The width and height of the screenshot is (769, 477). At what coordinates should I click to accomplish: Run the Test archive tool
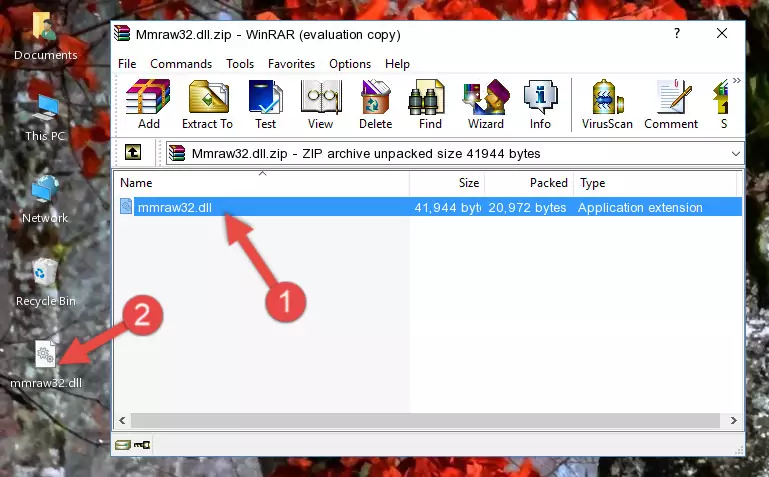tap(265, 104)
